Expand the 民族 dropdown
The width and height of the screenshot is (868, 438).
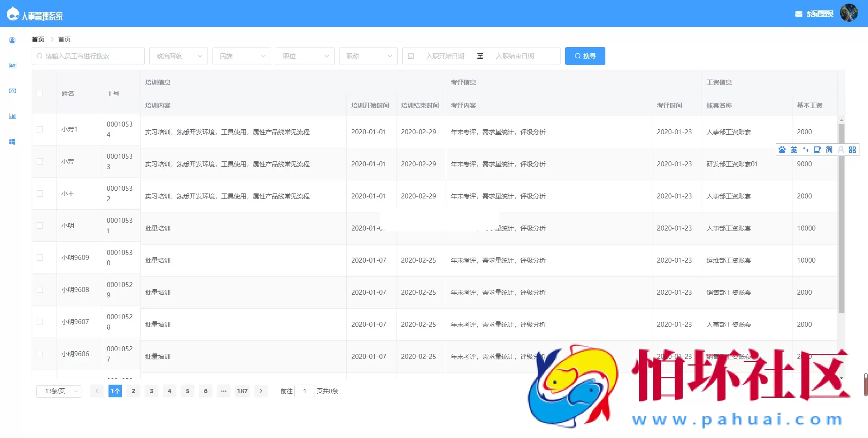click(x=241, y=56)
